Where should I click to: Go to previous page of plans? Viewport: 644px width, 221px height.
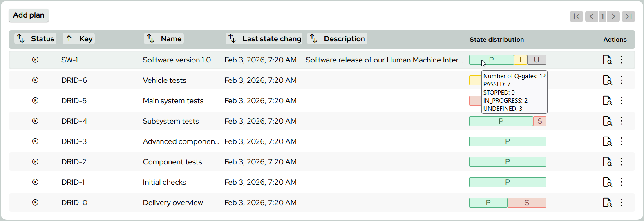pos(591,16)
